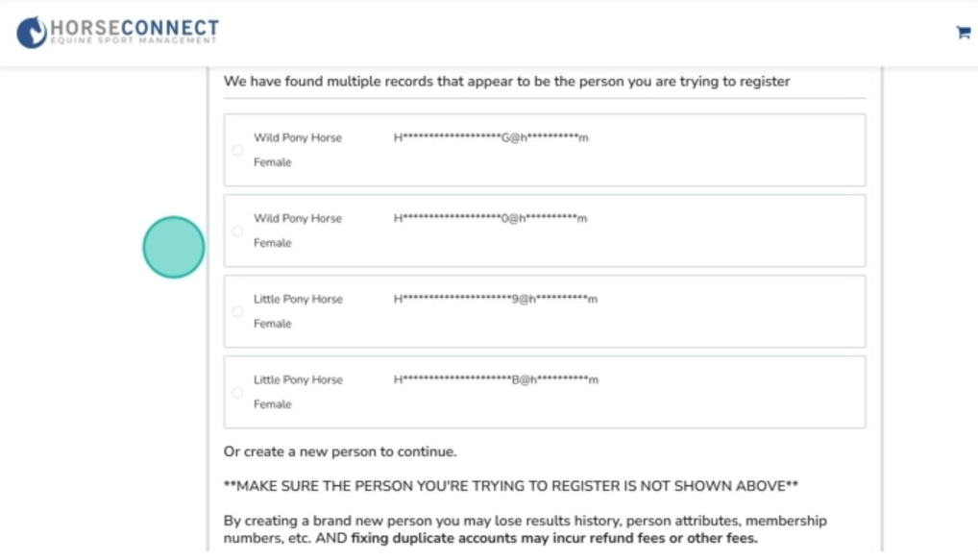Screen dimensions: 978x560
Task: Click the 'Or create a new person' text
Action: click(340, 451)
